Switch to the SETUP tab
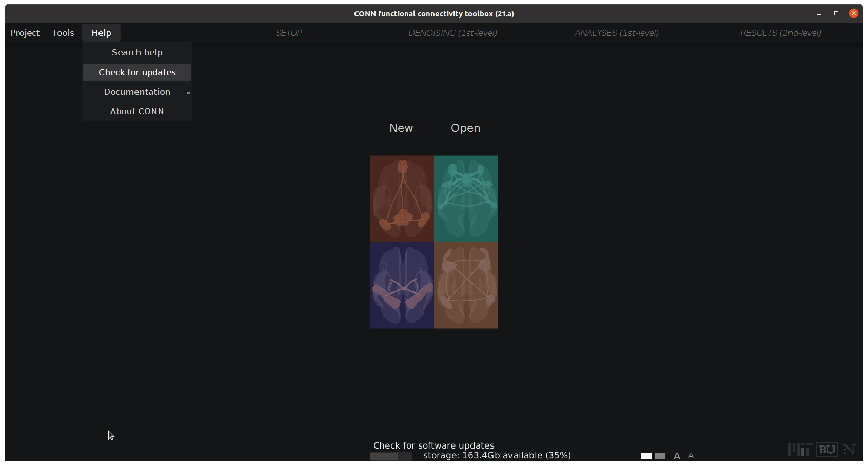 pyautogui.click(x=289, y=33)
